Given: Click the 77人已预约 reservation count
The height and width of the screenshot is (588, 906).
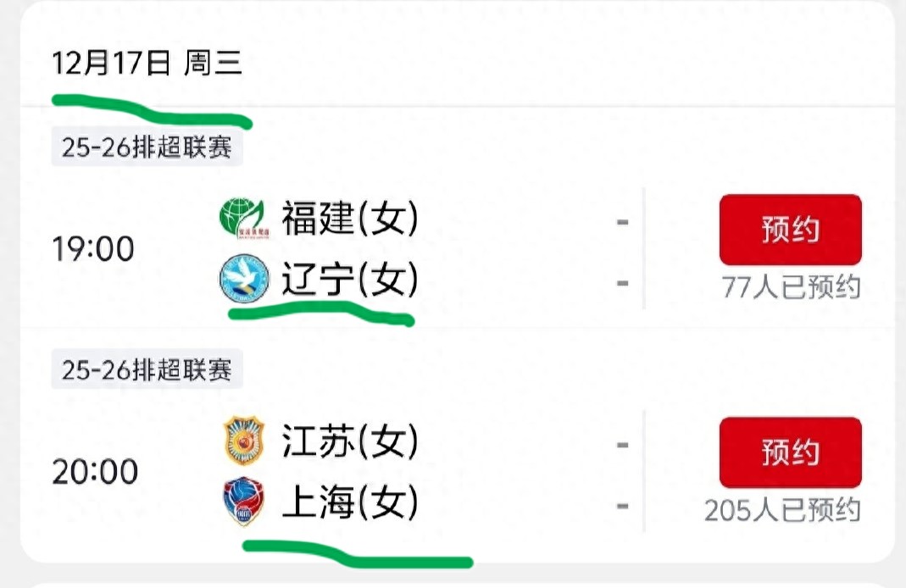Looking at the screenshot, I should tap(791, 288).
